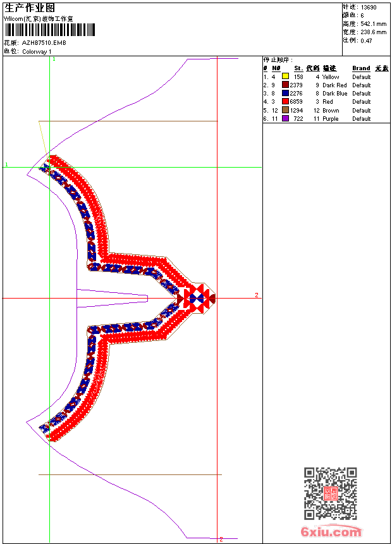Click the Purple thread swatch
This screenshot has height=544, width=392.
286,118
